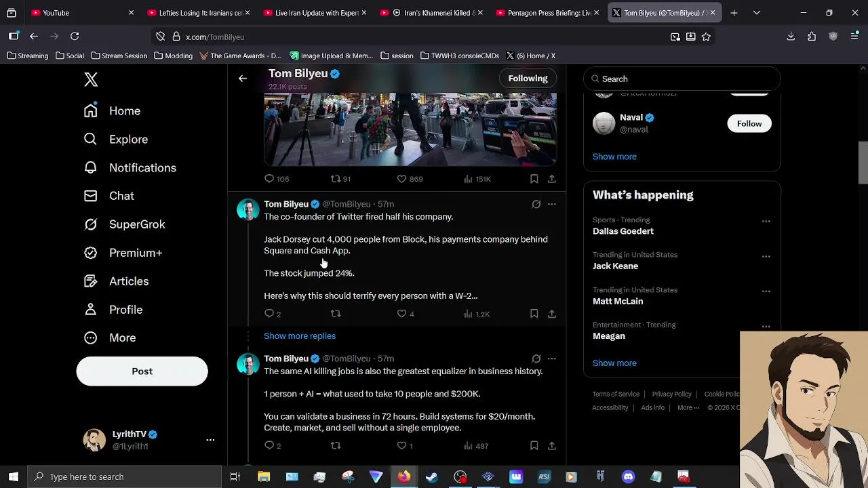Image resolution: width=868 pixels, height=488 pixels.
Task: Like the Jack Dorsey post with 4 likes
Action: coord(406,314)
